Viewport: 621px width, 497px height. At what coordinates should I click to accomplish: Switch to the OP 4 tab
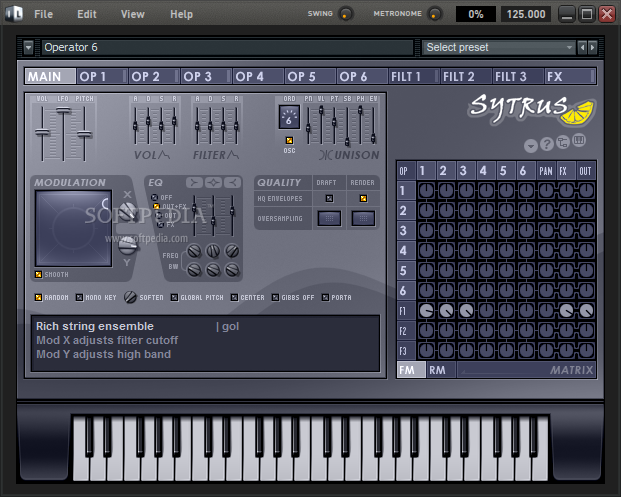click(x=258, y=76)
